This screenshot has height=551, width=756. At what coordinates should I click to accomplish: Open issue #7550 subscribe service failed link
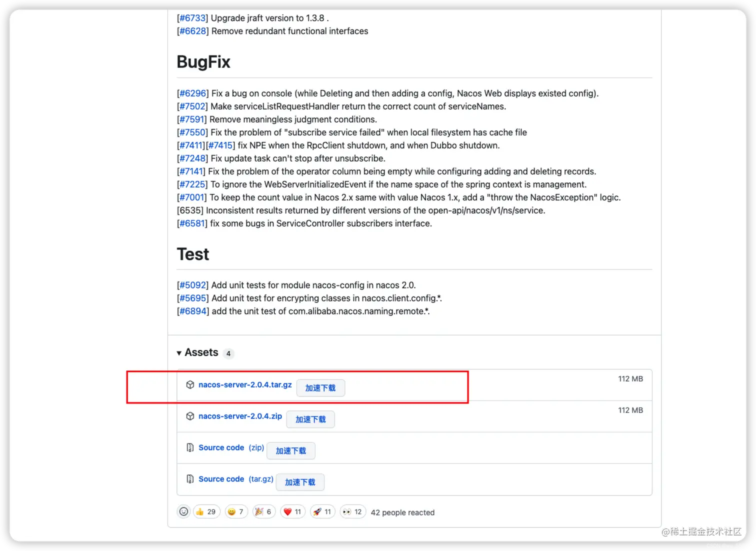coord(192,132)
